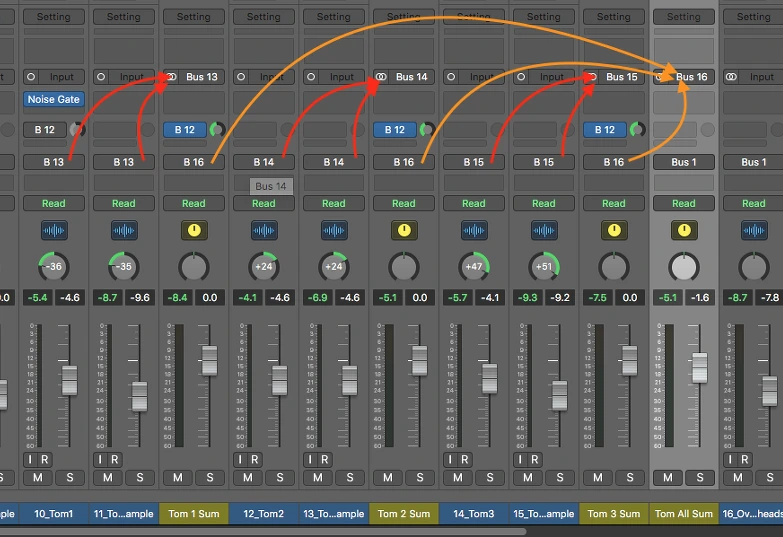Click the B 12 send slot on Tom 3 Sum
Image resolution: width=783 pixels, height=537 pixels.
click(605, 130)
